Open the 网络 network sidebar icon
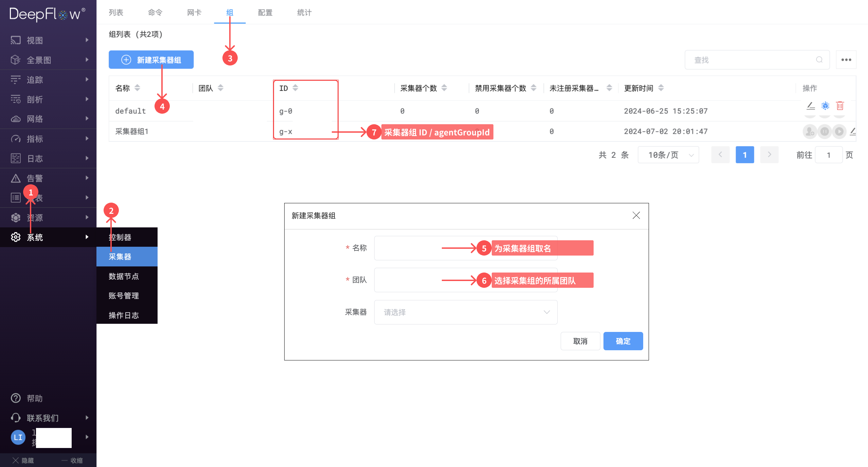868x467 pixels. click(16, 118)
